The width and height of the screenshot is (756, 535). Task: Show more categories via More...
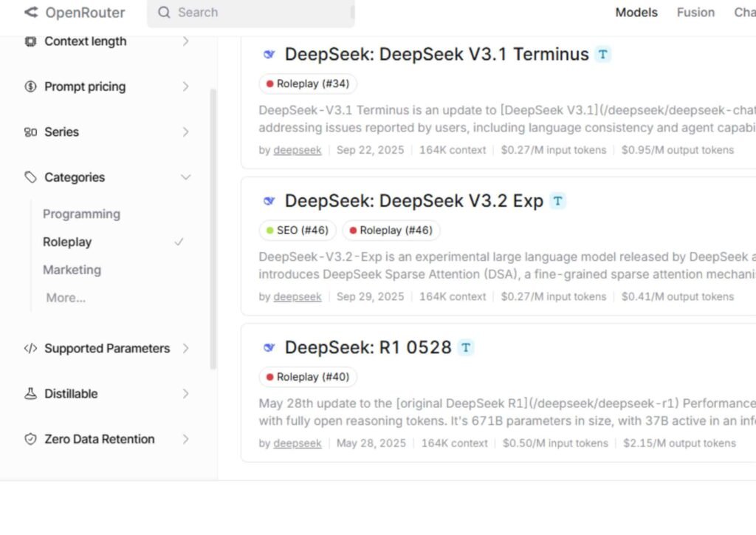[x=66, y=298]
